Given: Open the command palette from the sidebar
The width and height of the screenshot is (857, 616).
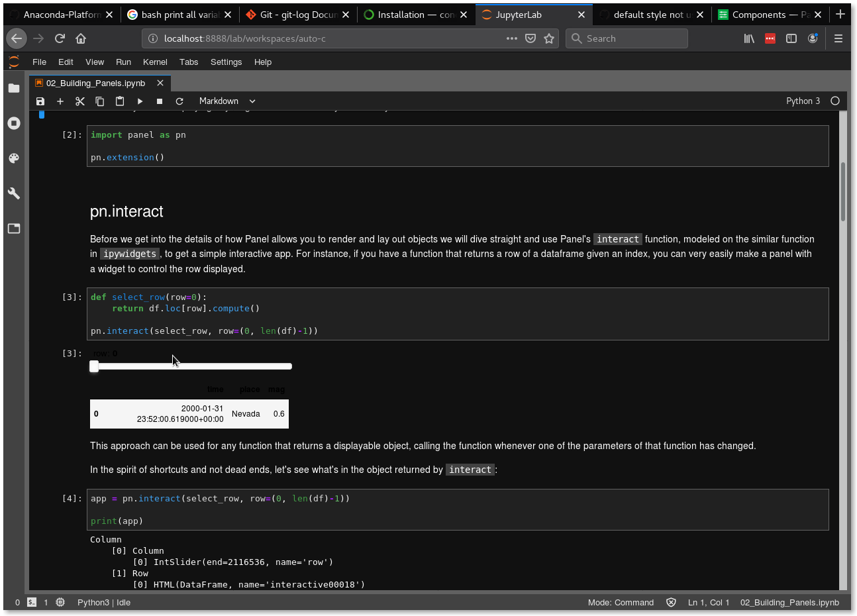Looking at the screenshot, I should (x=14, y=158).
